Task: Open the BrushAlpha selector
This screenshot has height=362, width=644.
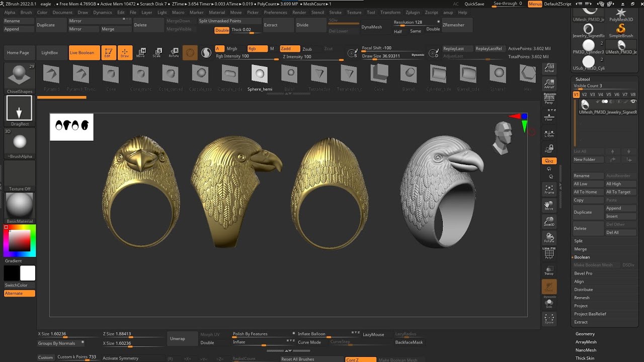Action: pyautogui.click(x=20, y=143)
